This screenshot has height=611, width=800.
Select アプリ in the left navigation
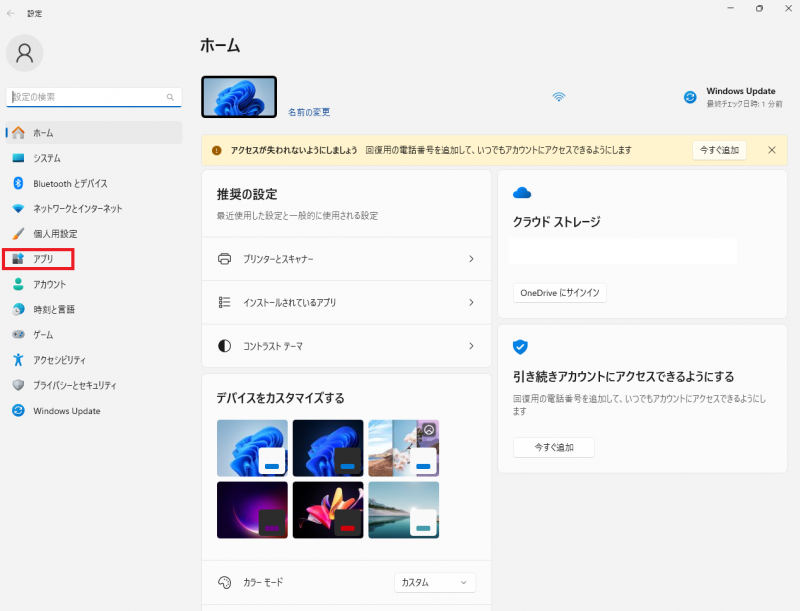point(43,259)
